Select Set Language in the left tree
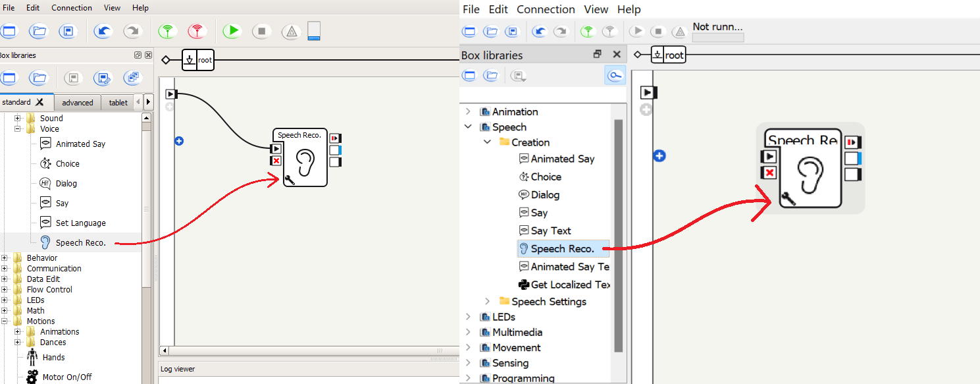This screenshot has height=384, width=980. tap(80, 223)
